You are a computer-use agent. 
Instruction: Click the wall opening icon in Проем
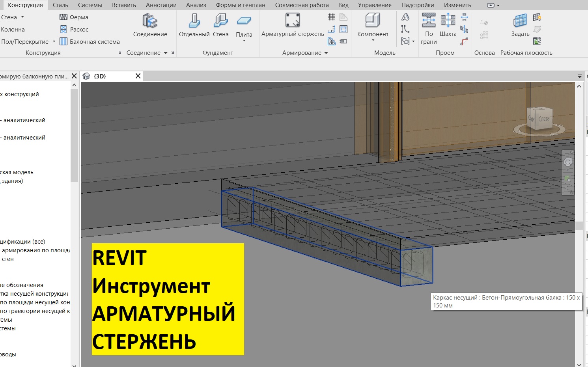tap(465, 17)
